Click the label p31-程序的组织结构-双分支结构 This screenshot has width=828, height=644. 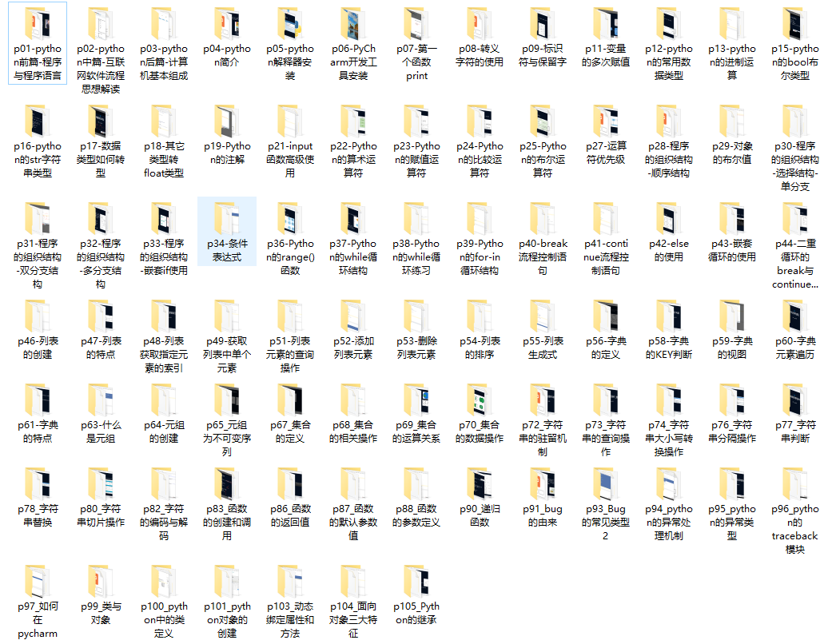click(x=37, y=264)
